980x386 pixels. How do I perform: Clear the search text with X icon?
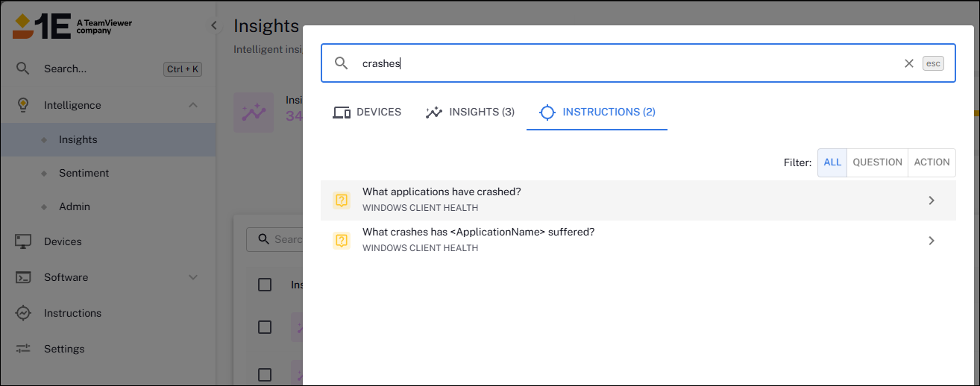click(x=908, y=63)
